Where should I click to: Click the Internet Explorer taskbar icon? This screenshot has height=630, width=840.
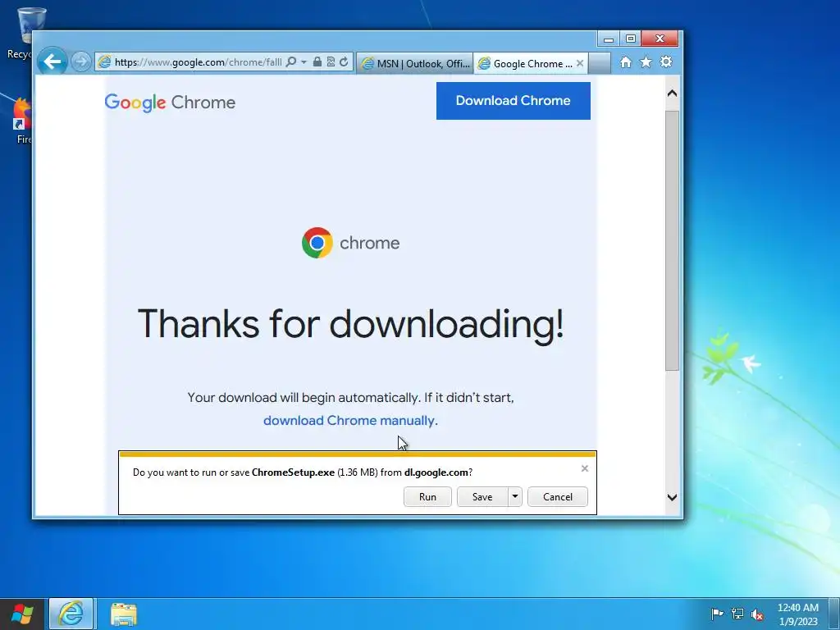pos(71,614)
